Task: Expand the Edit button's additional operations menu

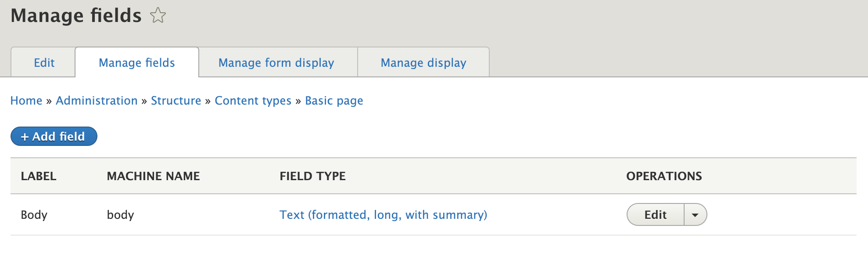Action: [x=696, y=214]
